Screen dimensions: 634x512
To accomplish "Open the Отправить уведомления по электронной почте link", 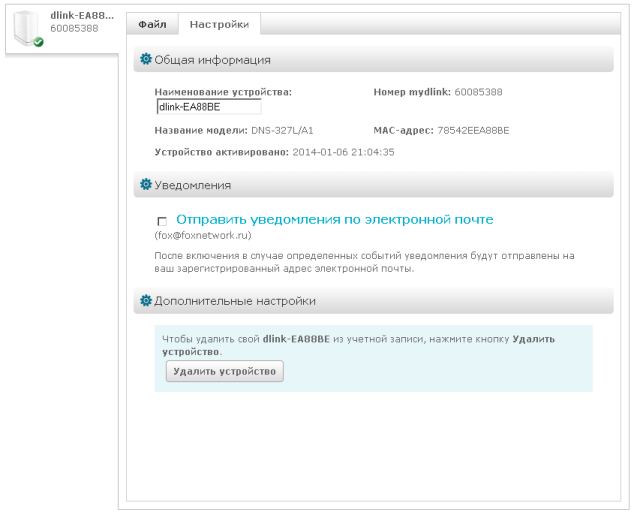I will (334, 220).
